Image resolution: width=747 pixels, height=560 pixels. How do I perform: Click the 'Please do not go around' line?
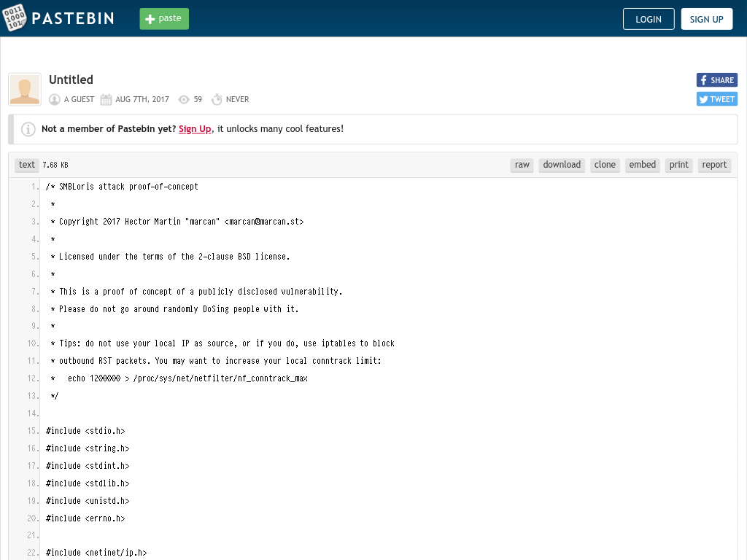click(x=174, y=309)
